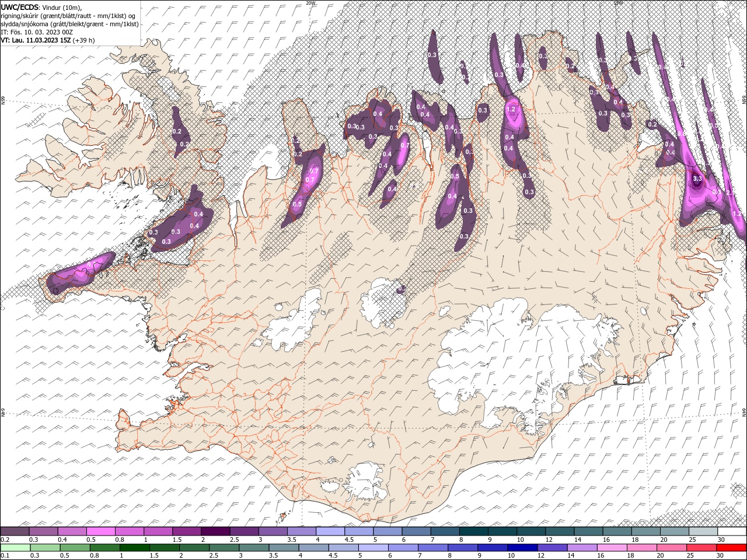The image size is (747, 560).
Task: Click the '30' label in the purple snow legend row
Action: tap(721, 540)
